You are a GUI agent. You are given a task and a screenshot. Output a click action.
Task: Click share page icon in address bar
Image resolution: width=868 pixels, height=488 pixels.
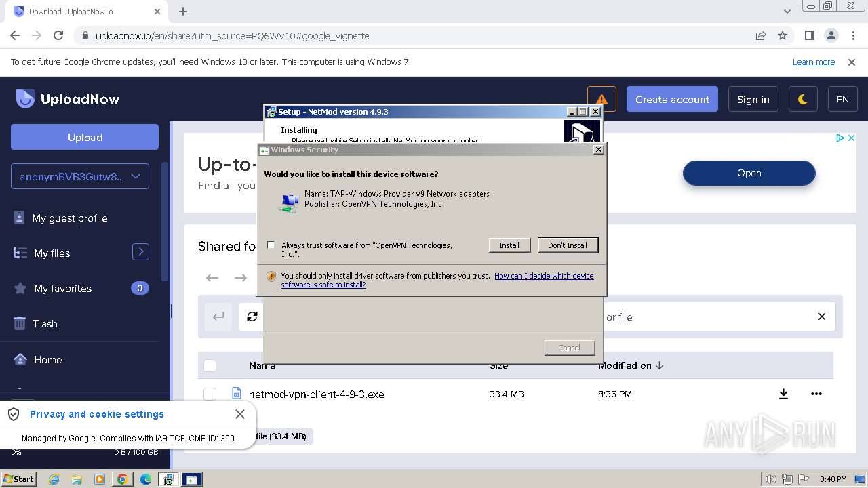tap(761, 35)
